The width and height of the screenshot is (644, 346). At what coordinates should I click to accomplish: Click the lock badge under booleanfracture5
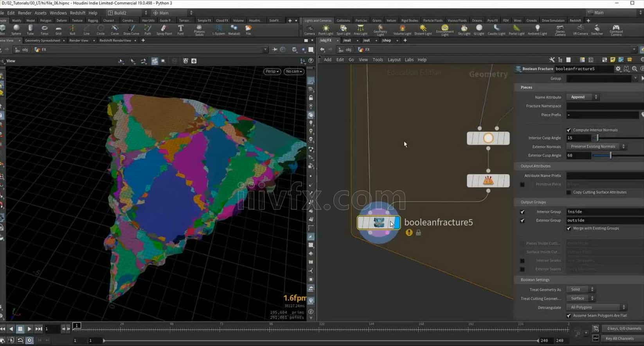click(x=418, y=232)
